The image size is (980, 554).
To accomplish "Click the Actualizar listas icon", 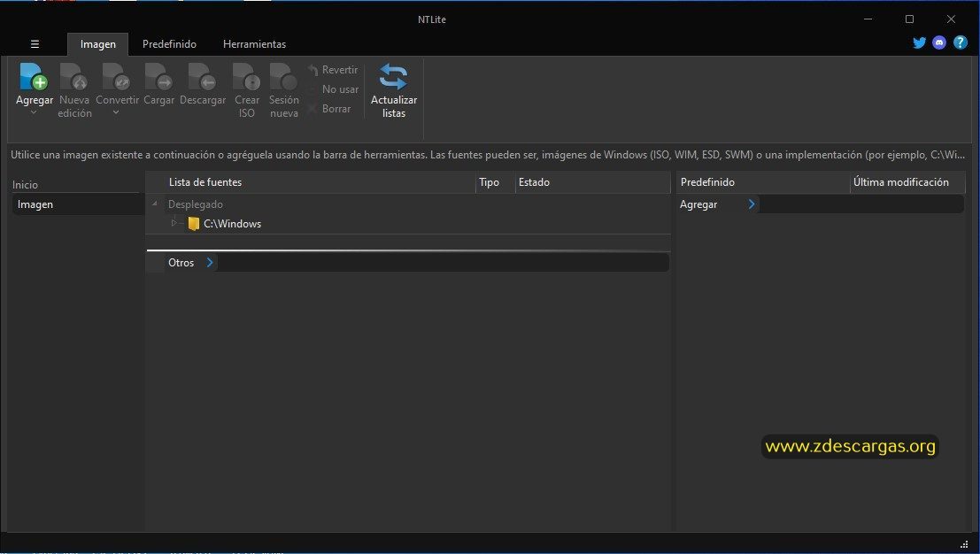I will [394, 77].
